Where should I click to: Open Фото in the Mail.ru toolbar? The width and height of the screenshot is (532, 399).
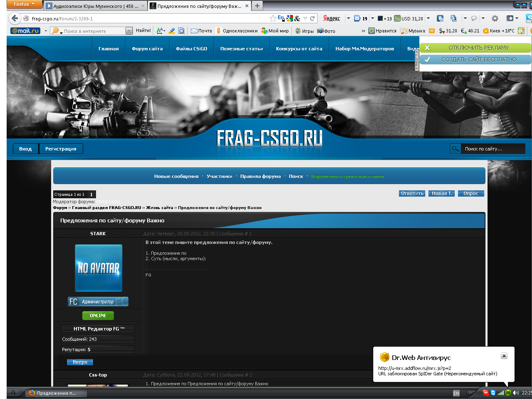(326, 31)
